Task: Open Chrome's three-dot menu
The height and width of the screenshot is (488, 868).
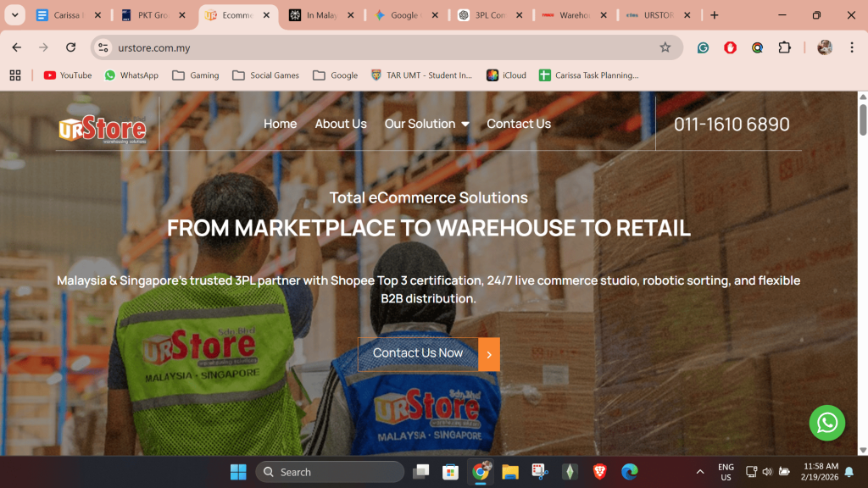Action: tap(852, 48)
